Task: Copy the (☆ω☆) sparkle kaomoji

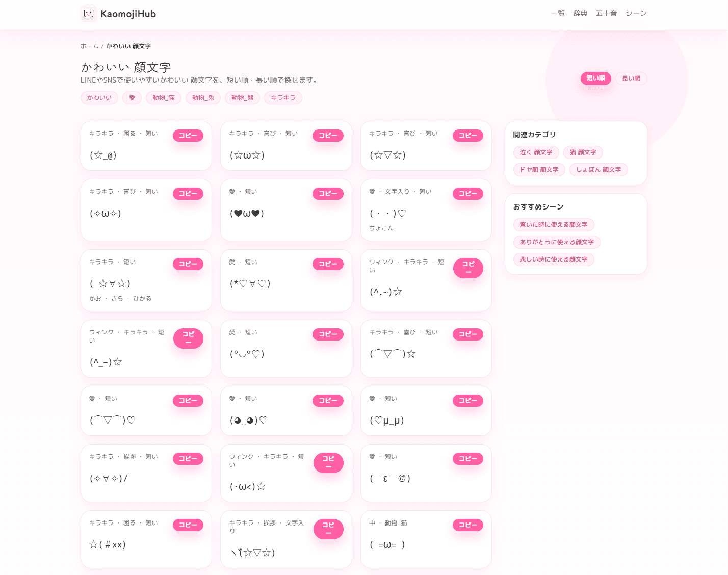Action: click(328, 136)
